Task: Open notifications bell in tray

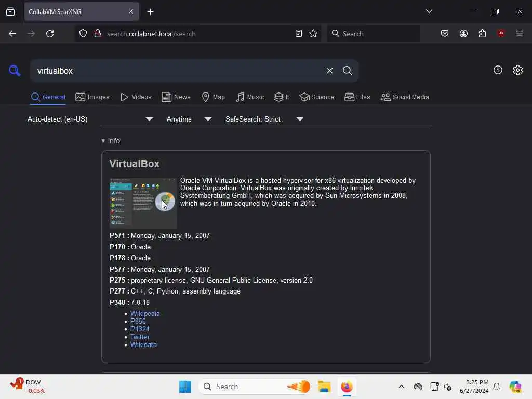Action: 497,387
